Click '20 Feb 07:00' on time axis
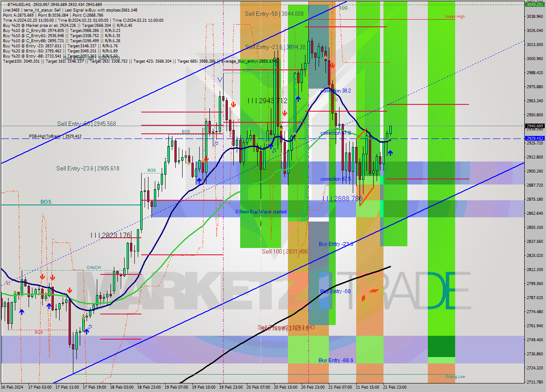This screenshot has height=392, width=546. point(258,387)
